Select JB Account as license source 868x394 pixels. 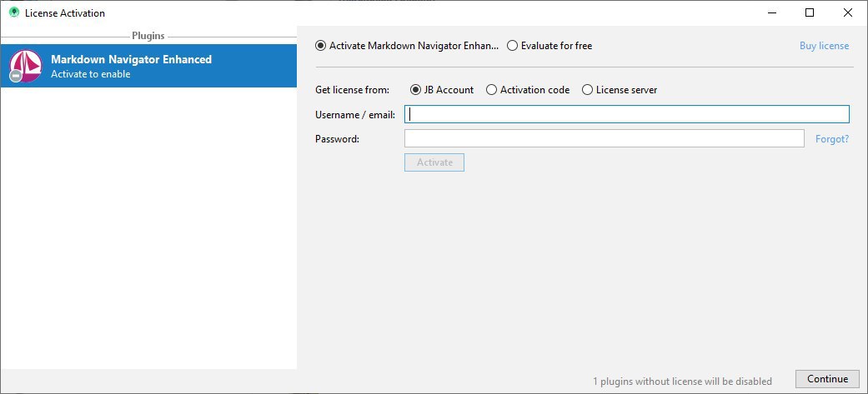click(x=442, y=90)
